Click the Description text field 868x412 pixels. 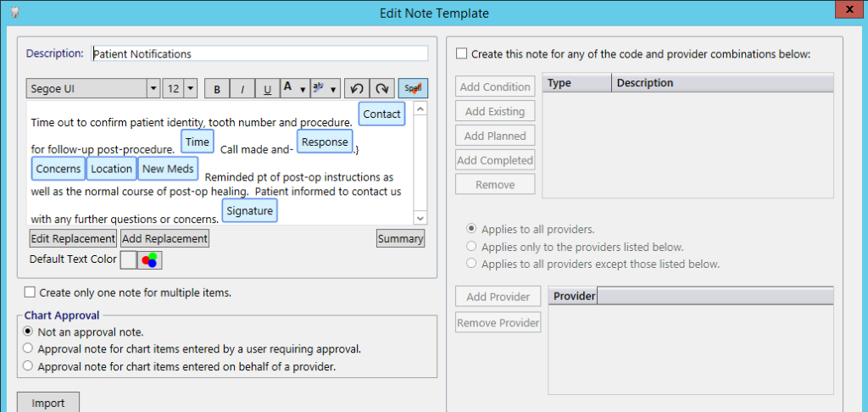point(259,53)
